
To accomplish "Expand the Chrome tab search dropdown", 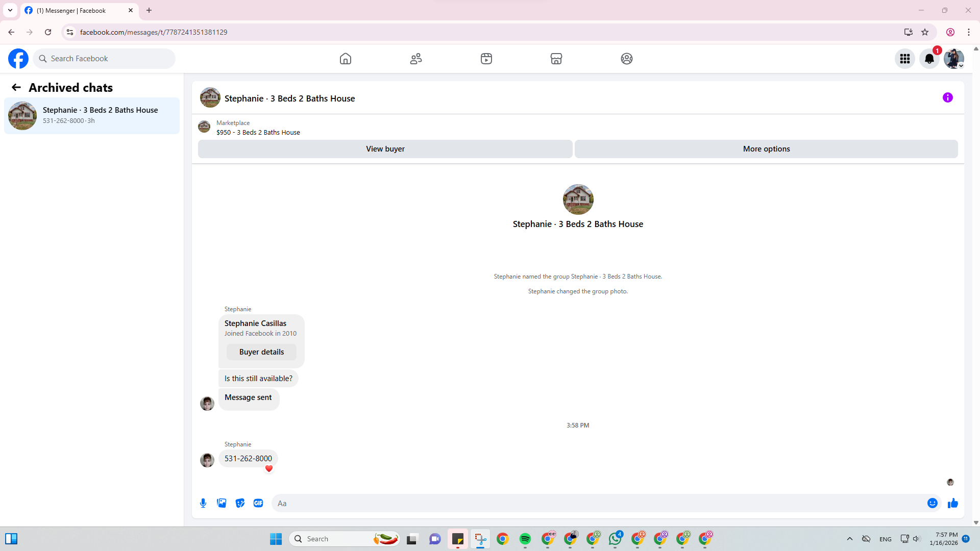I will tap(10, 10).
